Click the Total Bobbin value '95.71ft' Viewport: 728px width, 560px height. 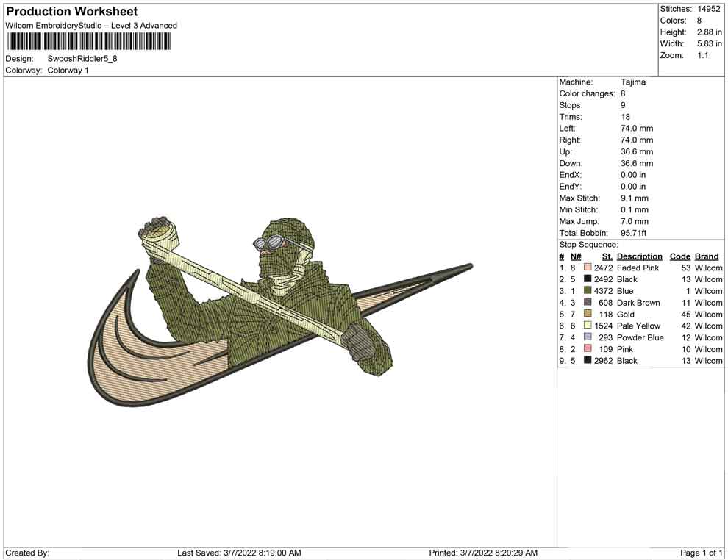pos(633,233)
